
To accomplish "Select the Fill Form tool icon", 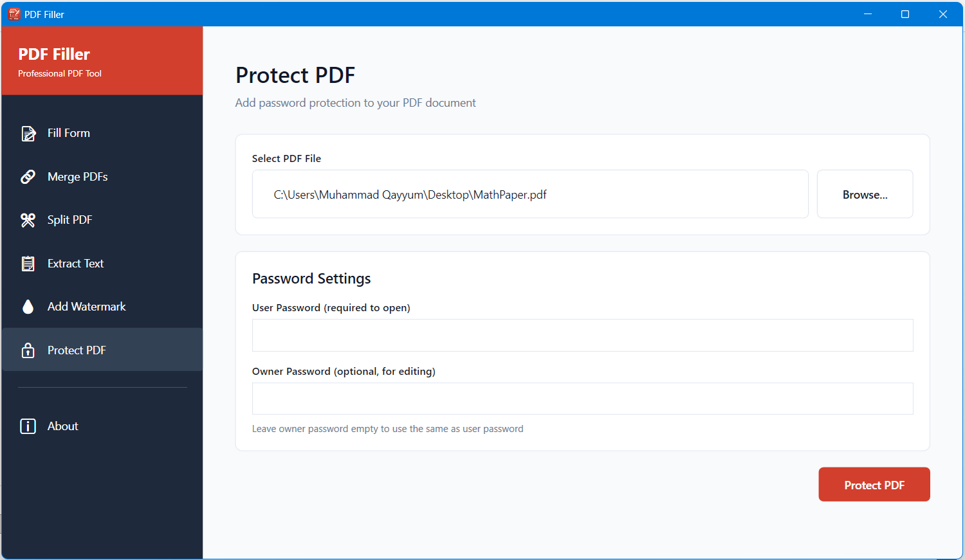I will point(28,133).
